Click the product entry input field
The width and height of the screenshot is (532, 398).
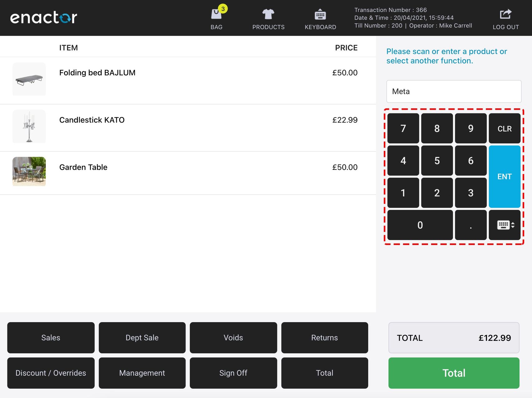pyautogui.click(x=454, y=91)
